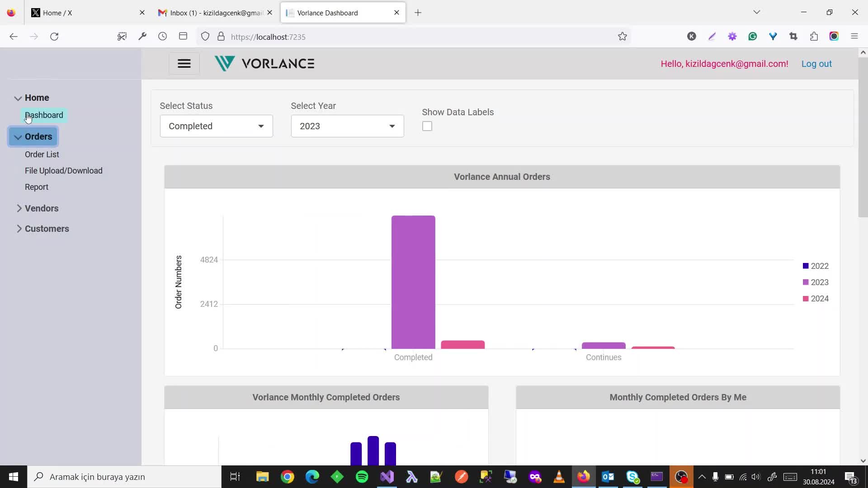Open the OBS Studio taskbar icon
The height and width of the screenshot is (488, 868).
[682, 477]
